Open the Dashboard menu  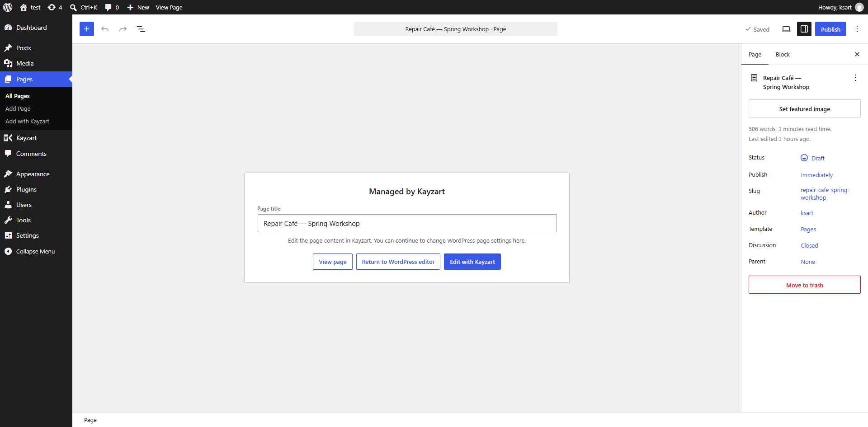point(36,28)
